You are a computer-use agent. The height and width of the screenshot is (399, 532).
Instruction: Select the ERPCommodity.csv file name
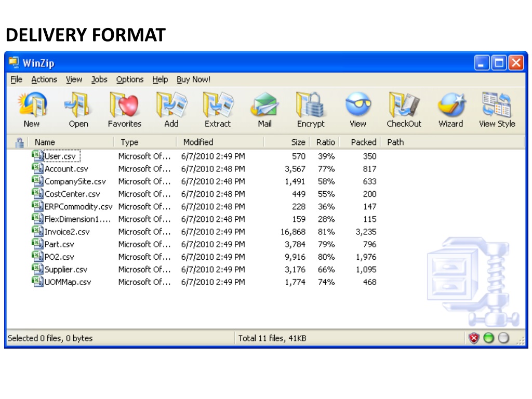click(x=78, y=207)
